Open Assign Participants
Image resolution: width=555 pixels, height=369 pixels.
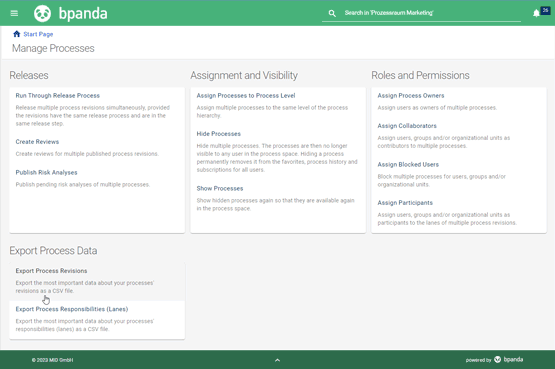tap(405, 203)
